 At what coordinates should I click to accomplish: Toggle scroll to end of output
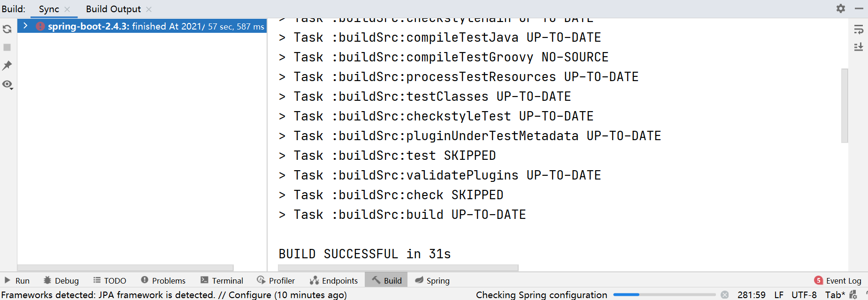858,47
